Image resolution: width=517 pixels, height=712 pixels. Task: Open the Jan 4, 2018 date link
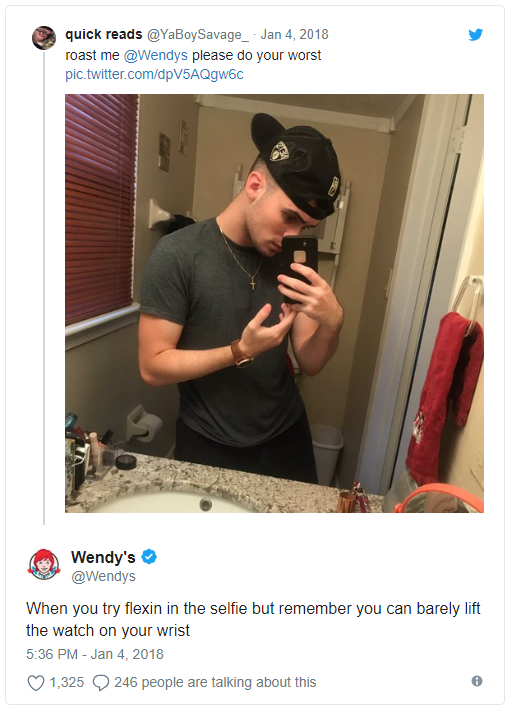pyautogui.click(x=294, y=35)
